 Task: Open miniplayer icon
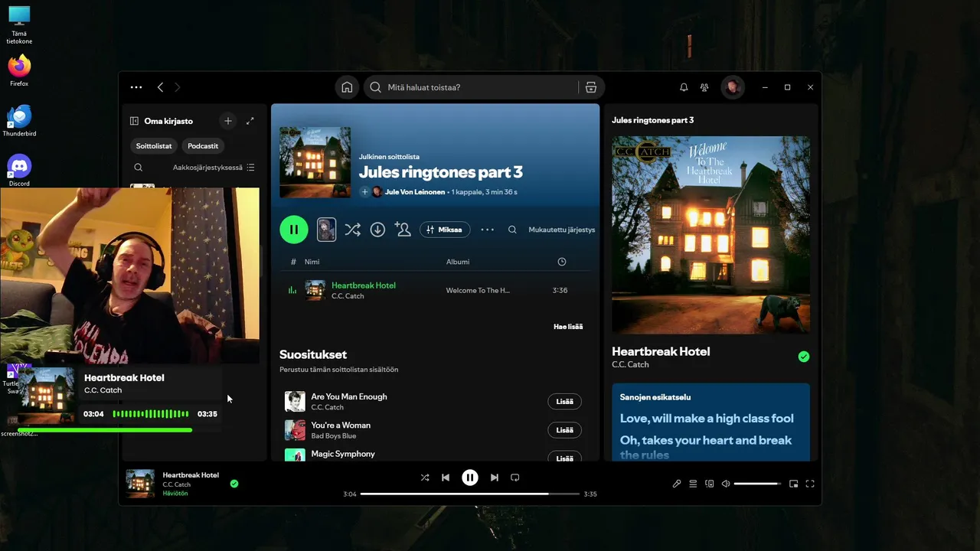794,484
